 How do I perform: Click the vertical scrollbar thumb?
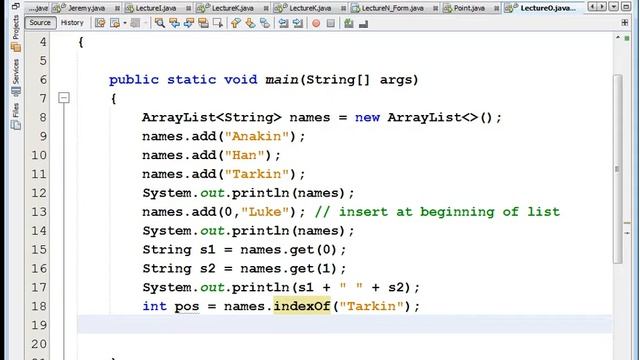pos(618,169)
